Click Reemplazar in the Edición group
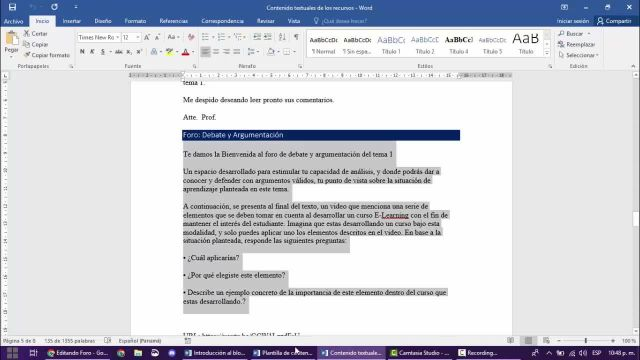 [x=577, y=44]
